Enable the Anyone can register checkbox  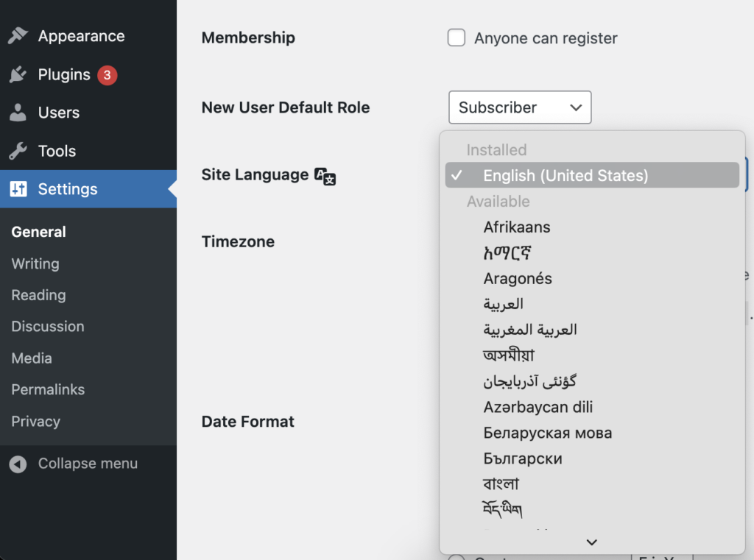[457, 38]
